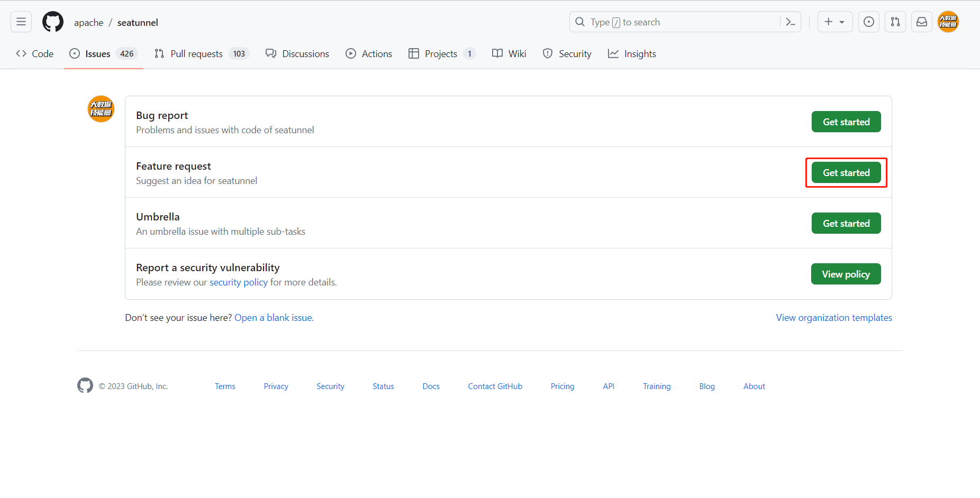This screenshot has height=498, width=980.
Task: Open the footer Status link
Action: (383, 386)
